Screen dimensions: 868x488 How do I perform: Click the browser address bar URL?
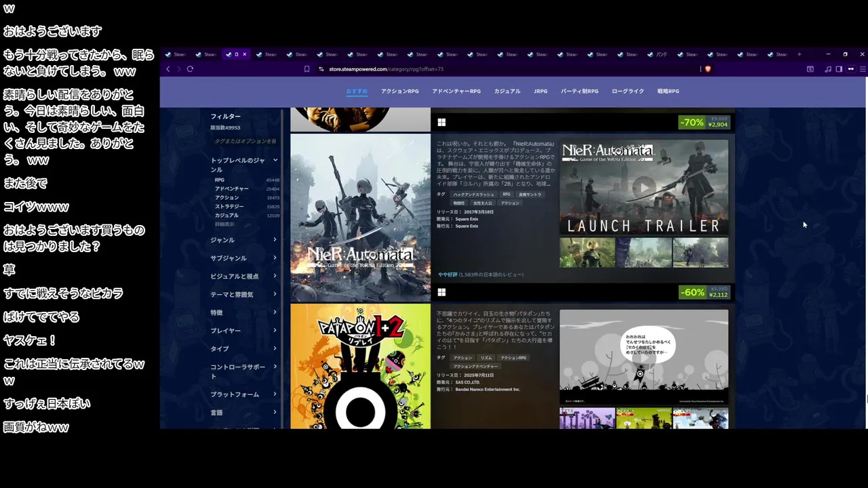[x=386, y=68]
